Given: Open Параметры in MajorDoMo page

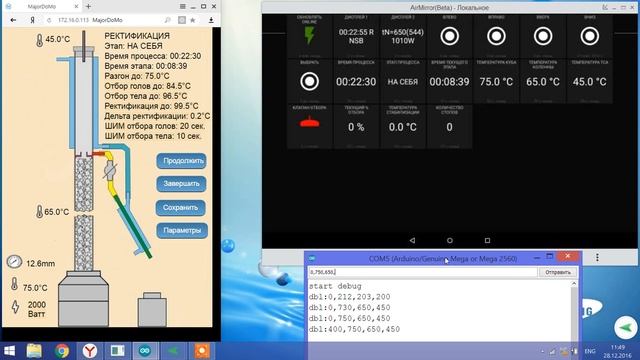Looking at the screenshot, I should [x=182, y=230].
